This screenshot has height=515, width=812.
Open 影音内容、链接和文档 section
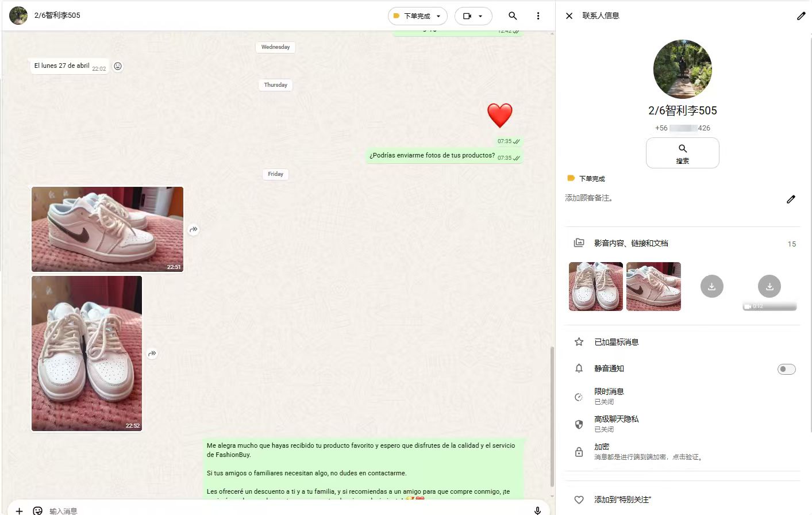tap(631, 243)
